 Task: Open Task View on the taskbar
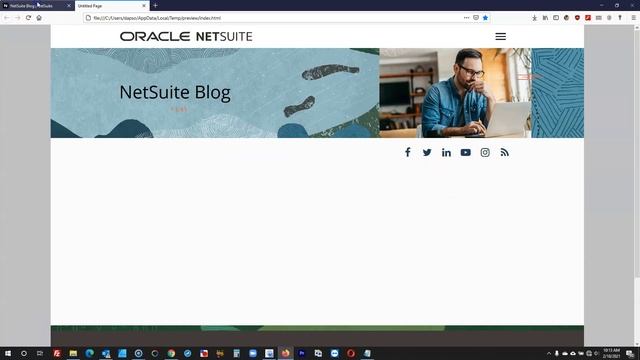click(40, 353)
